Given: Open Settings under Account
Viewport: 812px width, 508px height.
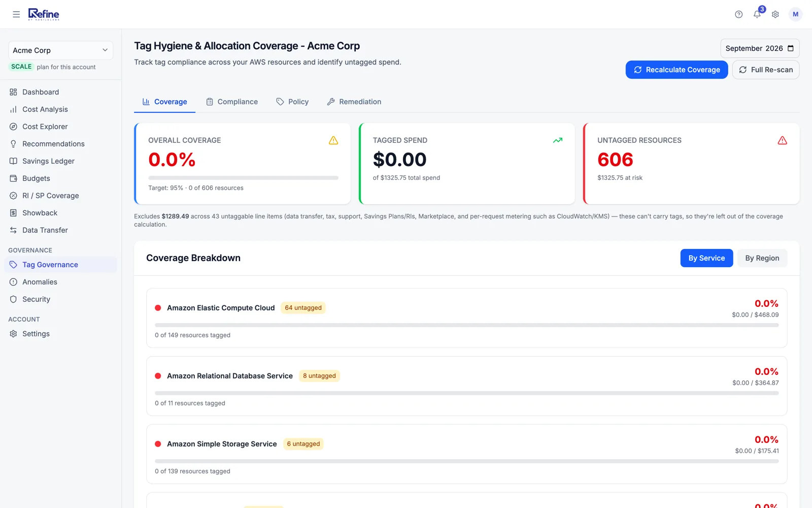Looking at the screenshot, I should (x=60, y=334).
